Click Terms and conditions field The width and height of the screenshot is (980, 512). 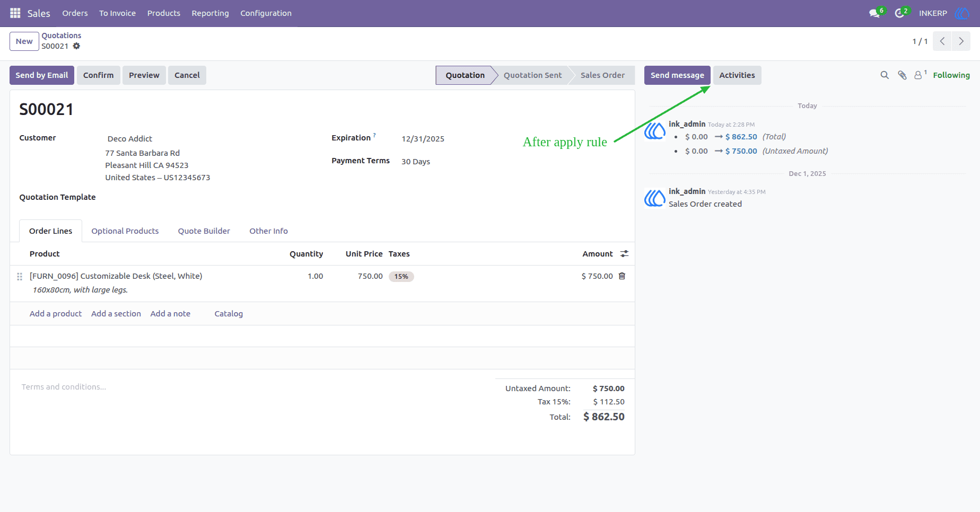click(x=64, y=387)
